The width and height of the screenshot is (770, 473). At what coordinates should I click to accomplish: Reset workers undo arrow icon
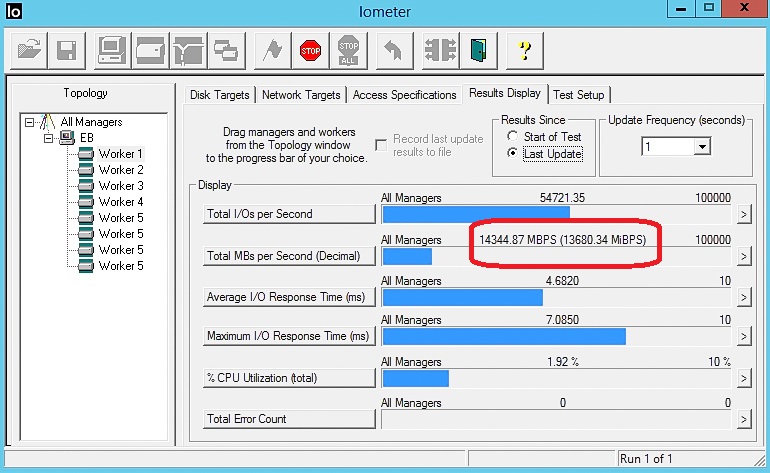394,50
